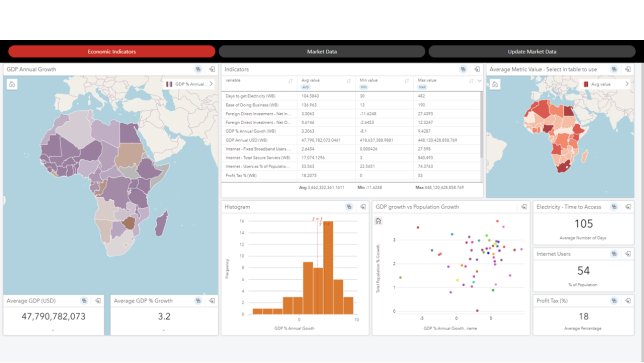Expand the GDP % Annual legend chevron

(x=211, y=84)
